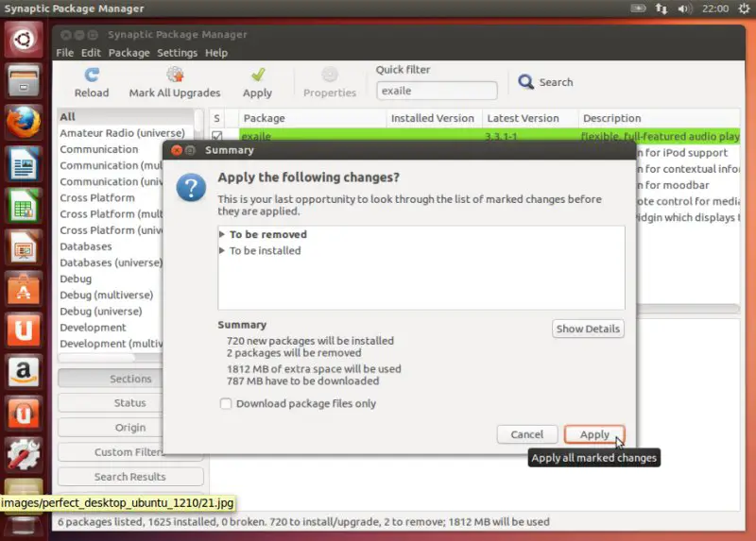Viewport: 756px width, 541px height.
Task: Click the Reload toolbar icon
Action: [x=92, y=76]
